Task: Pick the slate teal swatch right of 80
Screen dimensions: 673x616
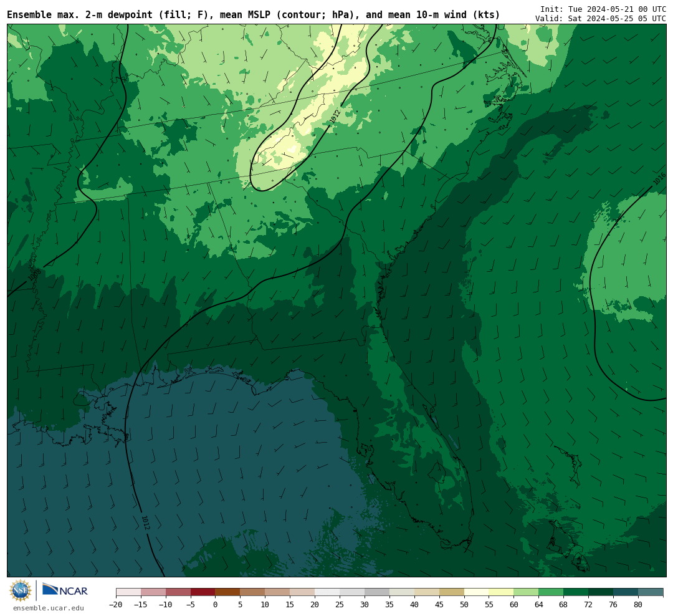Action: pyautogui.click(x=651, y=592)
